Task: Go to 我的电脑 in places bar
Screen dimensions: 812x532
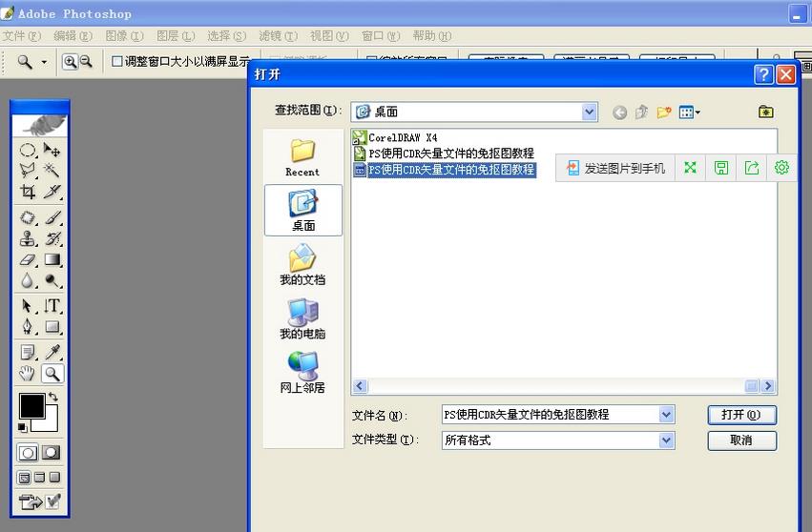Action: [x=302, y=318]
